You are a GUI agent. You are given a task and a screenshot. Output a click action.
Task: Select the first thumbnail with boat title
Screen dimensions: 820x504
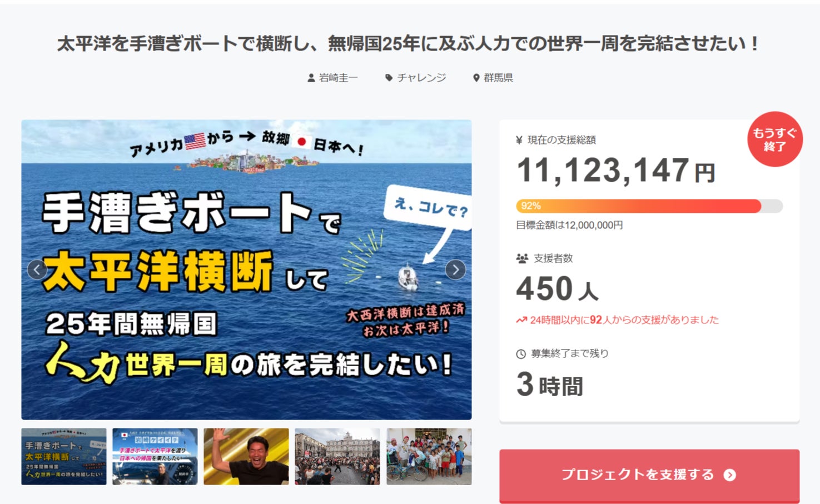(x=64, y=457)
